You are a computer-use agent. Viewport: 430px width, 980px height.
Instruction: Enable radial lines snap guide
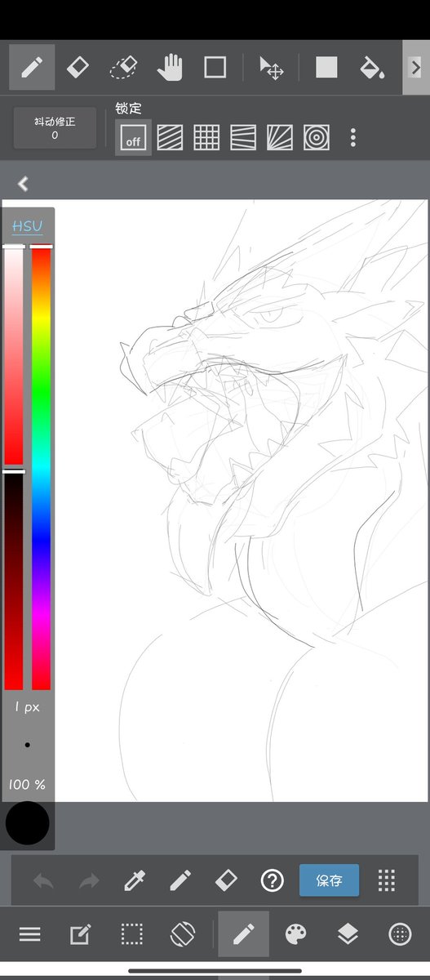click(280, 137)
